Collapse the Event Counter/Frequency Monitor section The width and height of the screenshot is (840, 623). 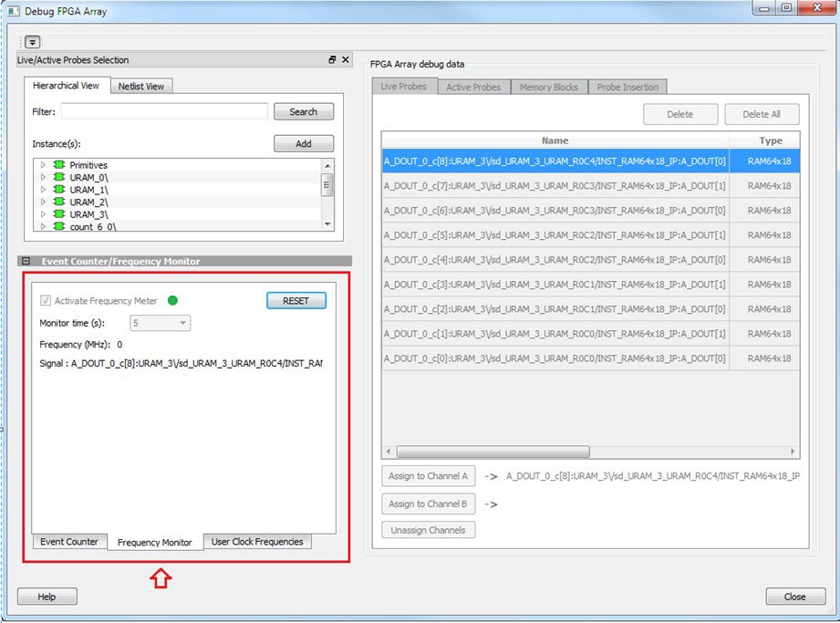click(26, 262)
